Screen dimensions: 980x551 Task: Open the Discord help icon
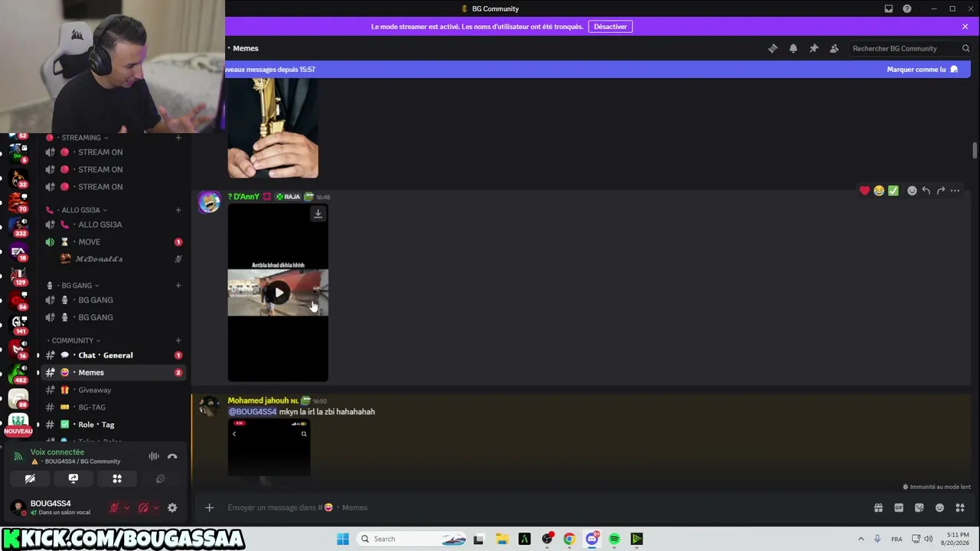coord(907,9)
